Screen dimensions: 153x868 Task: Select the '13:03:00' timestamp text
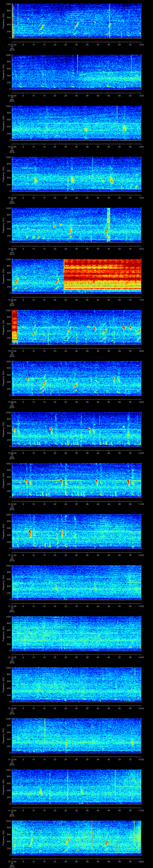pos(12,147)
